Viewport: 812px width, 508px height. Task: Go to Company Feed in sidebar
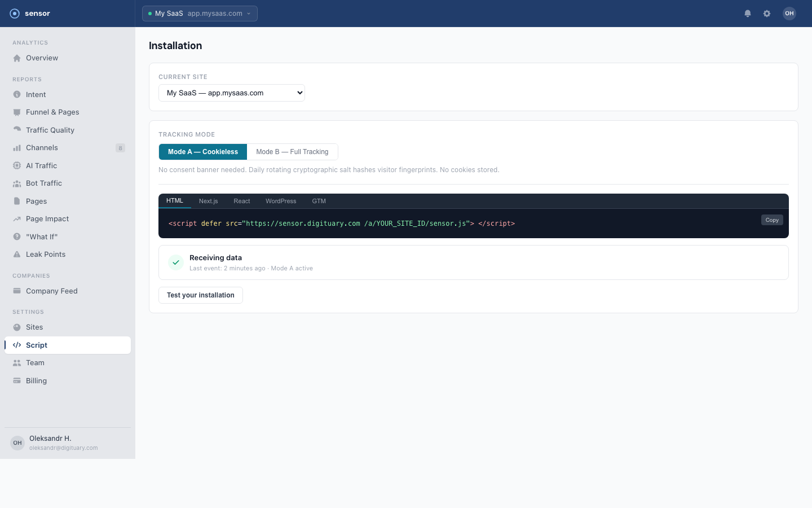(x=52, y=291)
